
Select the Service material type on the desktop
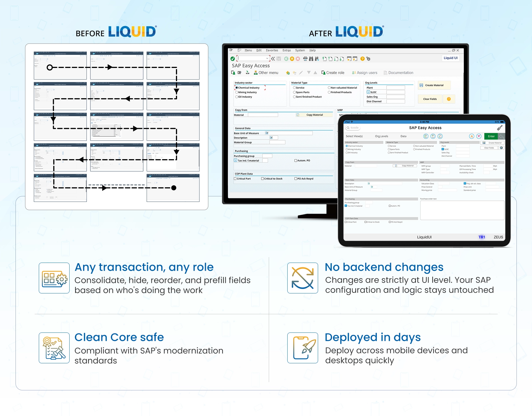coord(294,88)
